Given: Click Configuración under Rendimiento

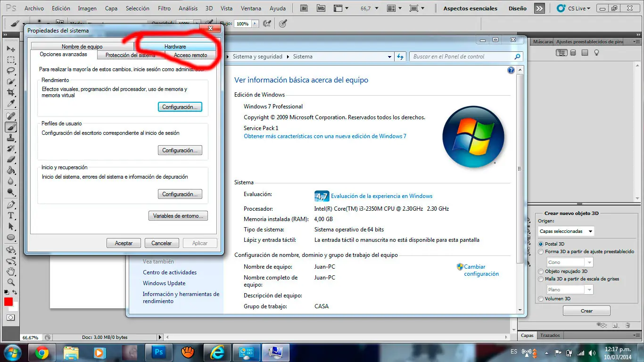Looking at the screenshot, I should pyautogui.click(x=180, y=107).
